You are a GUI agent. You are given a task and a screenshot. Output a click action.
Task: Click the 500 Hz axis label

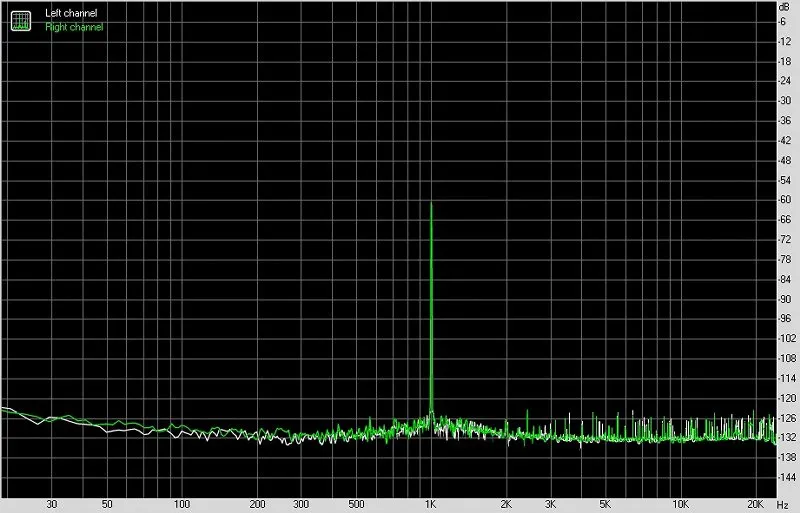point(356,504)
